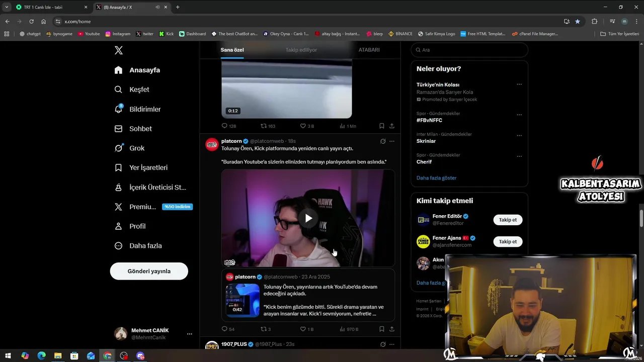Viewport: 644px width, 362px height.
Task: Bookmark the platcorn tweet
Action: point(382,329)
